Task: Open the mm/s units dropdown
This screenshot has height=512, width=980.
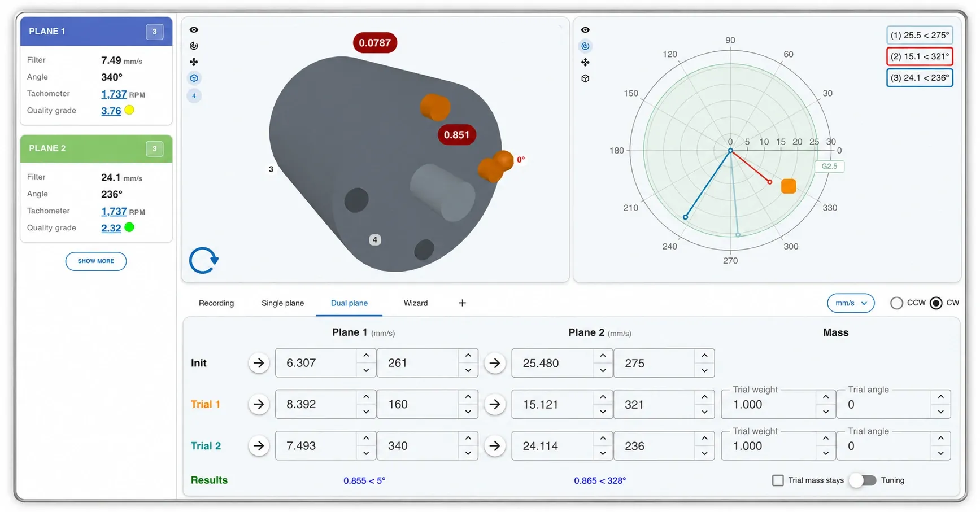Action: point(851,303)
